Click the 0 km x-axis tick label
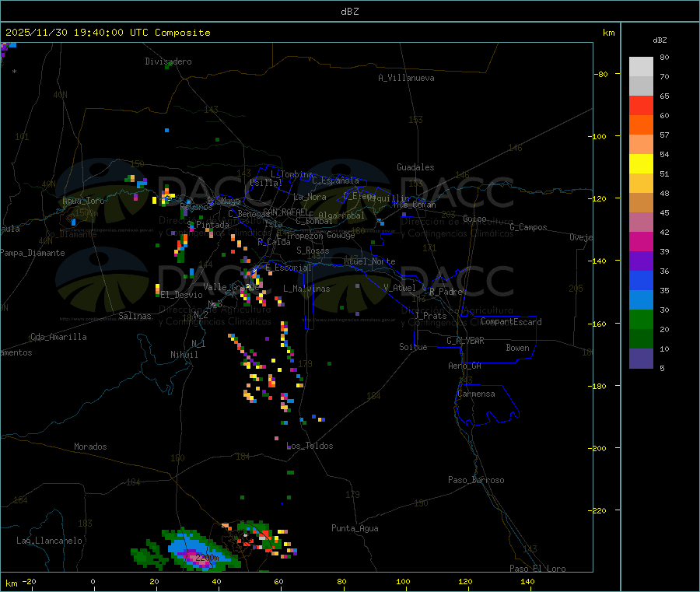 pos(93,581)
